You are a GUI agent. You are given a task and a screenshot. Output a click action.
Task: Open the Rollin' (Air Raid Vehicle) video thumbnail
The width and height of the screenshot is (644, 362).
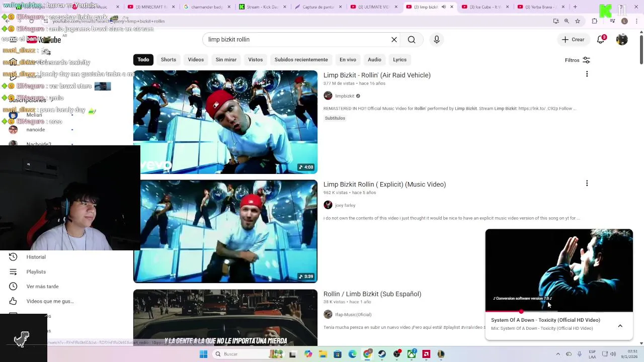tap(225, 122)
